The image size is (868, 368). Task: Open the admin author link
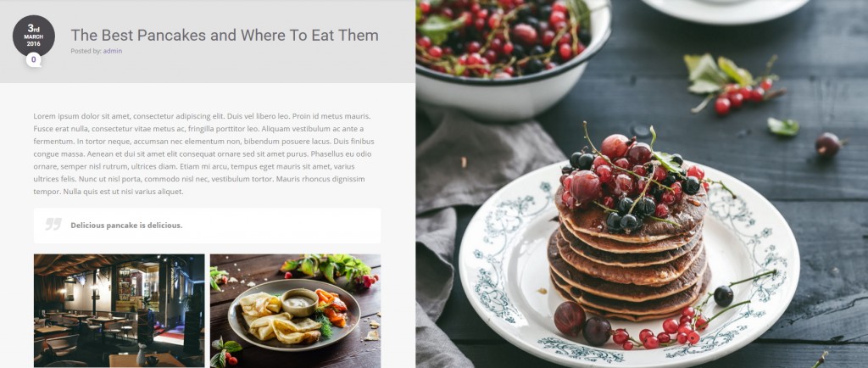tap(113, 51)
